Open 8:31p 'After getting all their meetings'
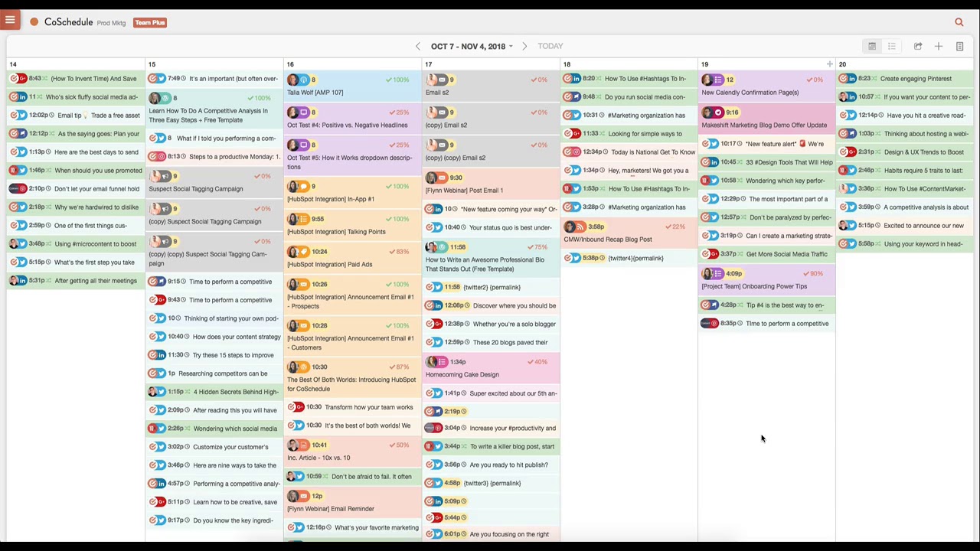Screen dimensions: 980x551 [x=75, y=281]
